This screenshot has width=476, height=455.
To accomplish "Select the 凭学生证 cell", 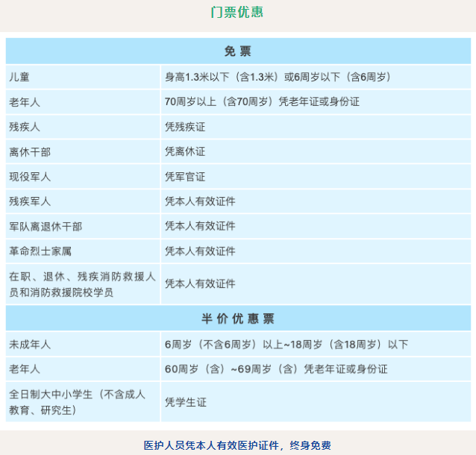I will [316, 402].
